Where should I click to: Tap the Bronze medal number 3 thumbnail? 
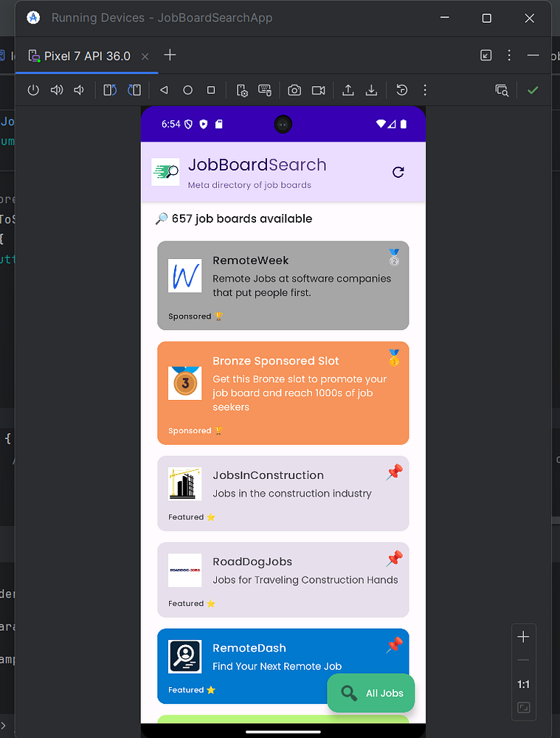(x=185, y=383)
